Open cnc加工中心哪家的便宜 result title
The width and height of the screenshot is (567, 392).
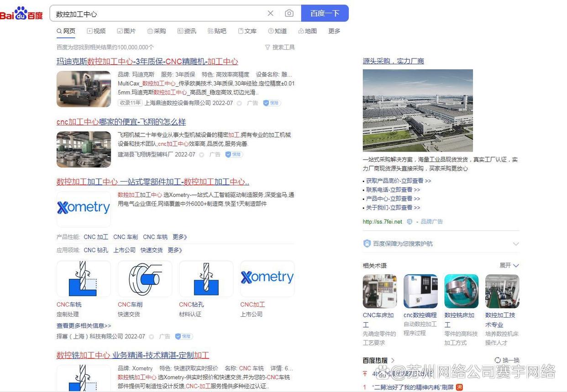(x=121, y=122)
